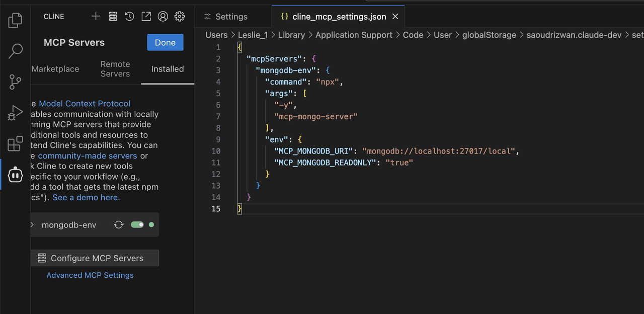Click the "MCP_MONGODB_URI" key

(x=313, y=151)
